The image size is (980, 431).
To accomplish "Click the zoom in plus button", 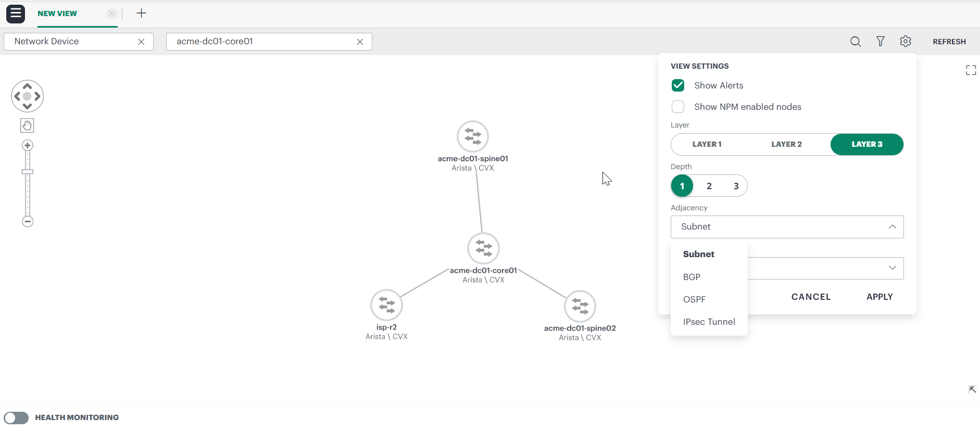I will pyautogui.click(x=28, y=145).
